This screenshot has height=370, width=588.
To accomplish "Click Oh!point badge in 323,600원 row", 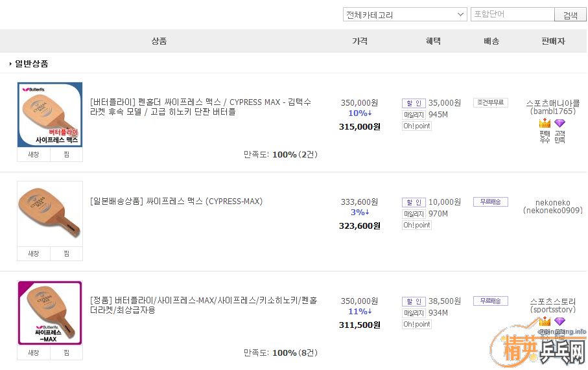I will [x=417, y=225].
